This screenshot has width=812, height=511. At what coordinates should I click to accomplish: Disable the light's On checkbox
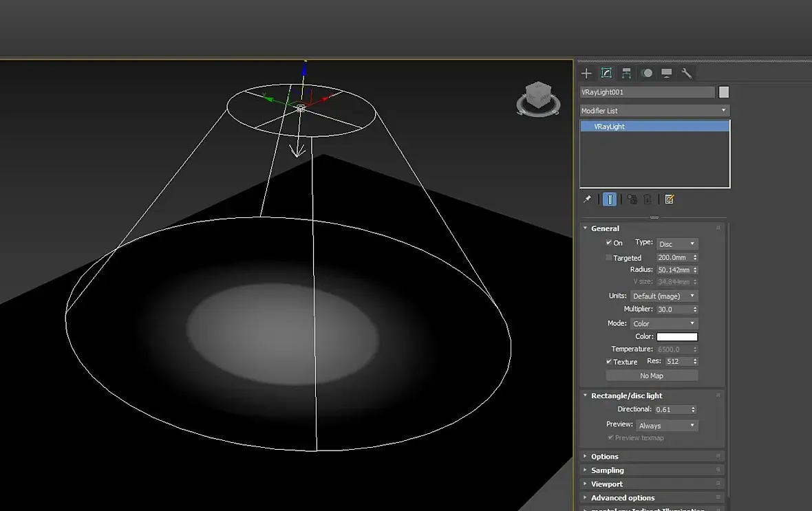[609, 243]
